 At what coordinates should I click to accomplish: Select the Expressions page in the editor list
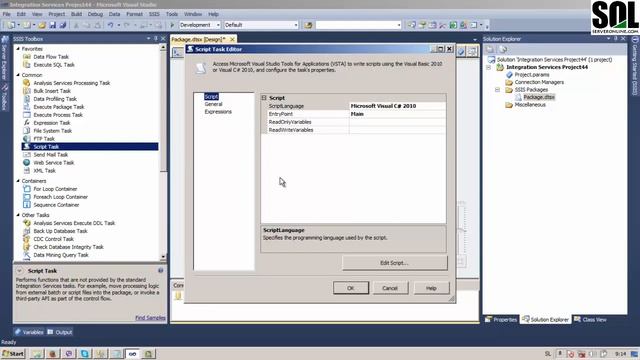[x=218, y=112]
